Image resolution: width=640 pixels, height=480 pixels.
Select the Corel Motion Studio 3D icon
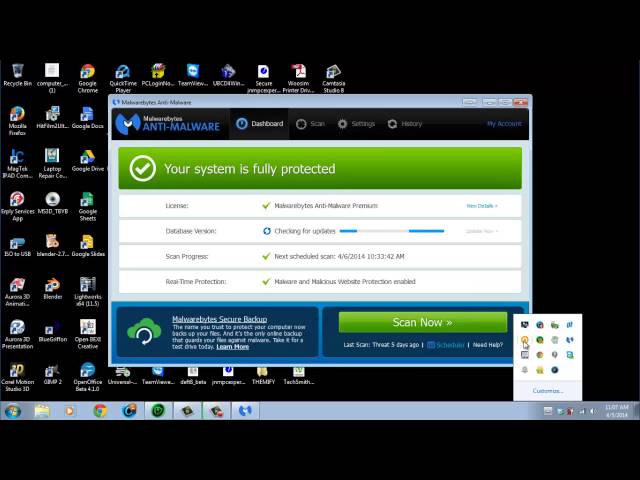pos(17,377)
